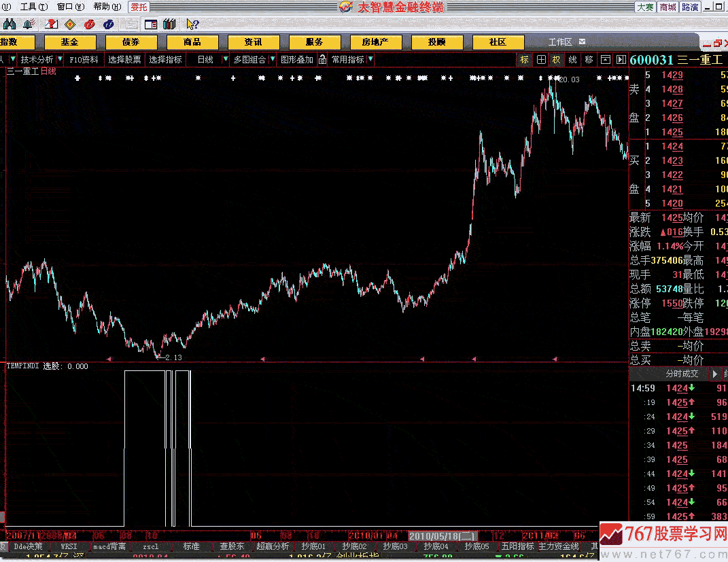
Task: Switch to the 债券 tab
Action: [x=131, y=42]
